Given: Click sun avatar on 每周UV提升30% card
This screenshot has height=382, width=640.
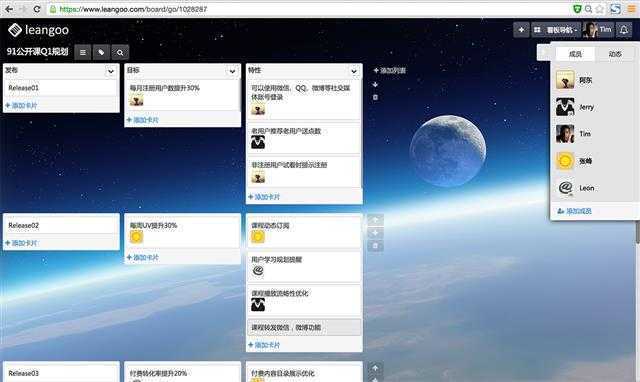Looking at the screenshot, I should point(136,237).
